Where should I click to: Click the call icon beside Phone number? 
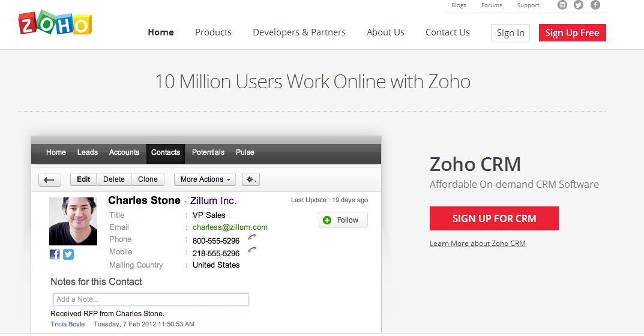[252, 238]
